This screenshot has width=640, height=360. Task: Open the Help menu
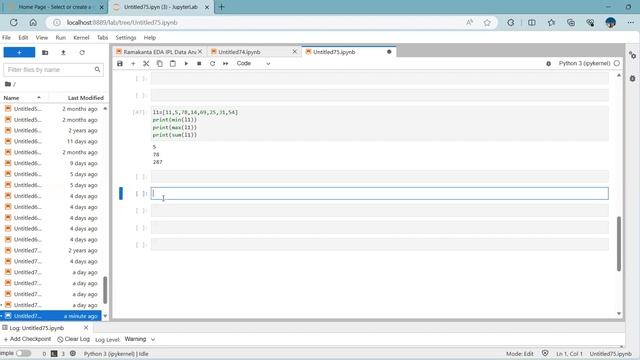[150, 38]
